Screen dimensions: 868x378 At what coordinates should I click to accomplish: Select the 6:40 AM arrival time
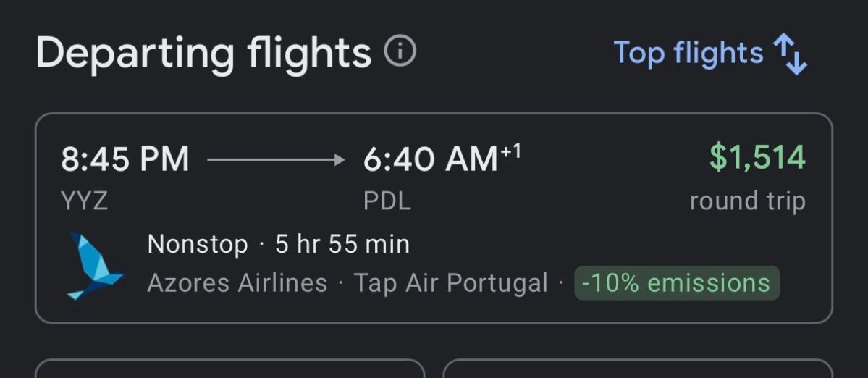(430, 160)
